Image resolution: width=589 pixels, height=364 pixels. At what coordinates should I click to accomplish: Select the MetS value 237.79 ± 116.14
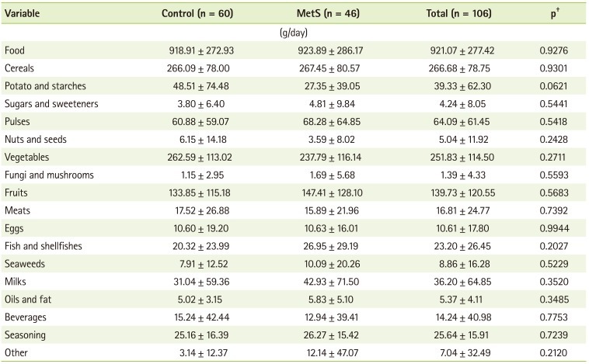tap(319, 158)
